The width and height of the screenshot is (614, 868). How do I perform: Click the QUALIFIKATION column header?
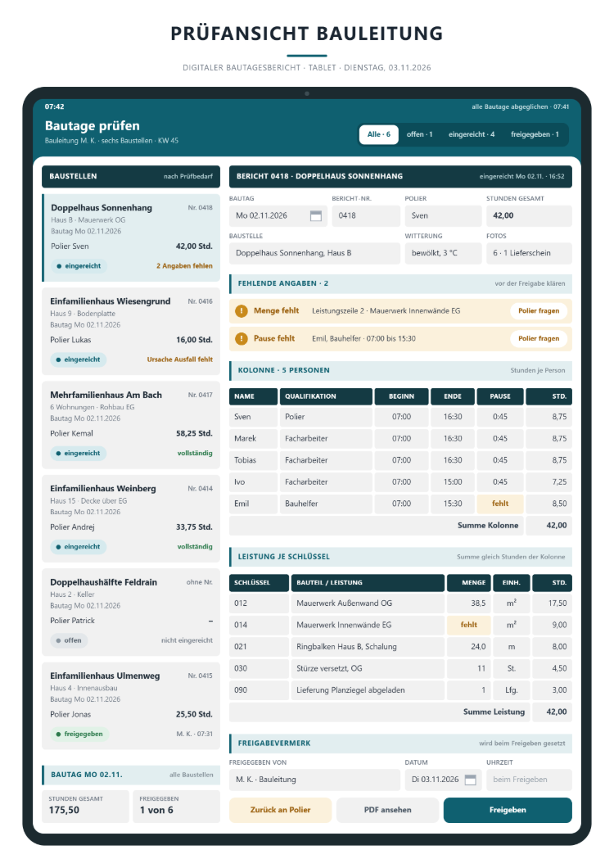coord(326,396)
